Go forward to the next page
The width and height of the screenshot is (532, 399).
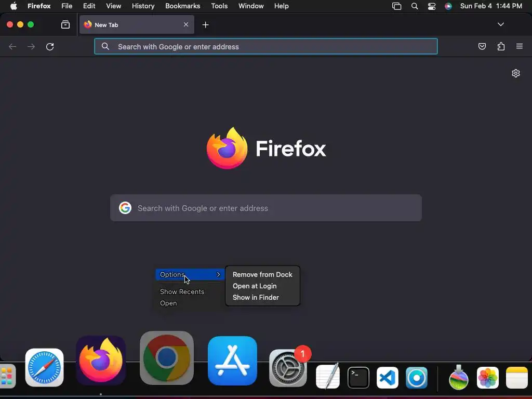(x=31, y=46)
